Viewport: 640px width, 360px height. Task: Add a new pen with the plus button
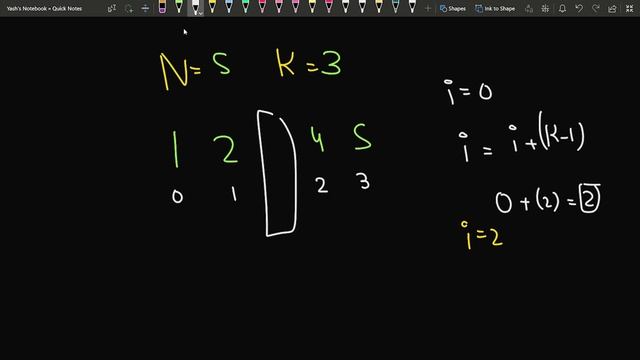point(428,8)
